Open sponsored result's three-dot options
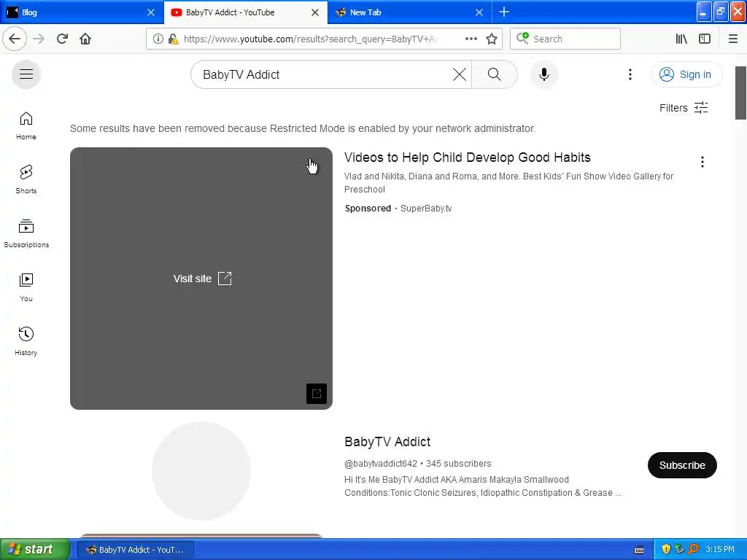The image size is (747, 560). coord(702,162)
